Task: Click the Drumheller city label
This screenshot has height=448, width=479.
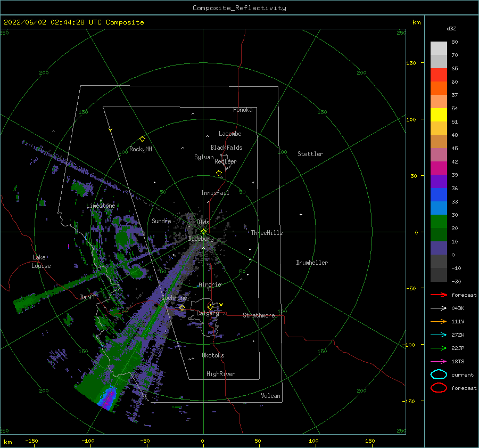Action: point(312,263)
